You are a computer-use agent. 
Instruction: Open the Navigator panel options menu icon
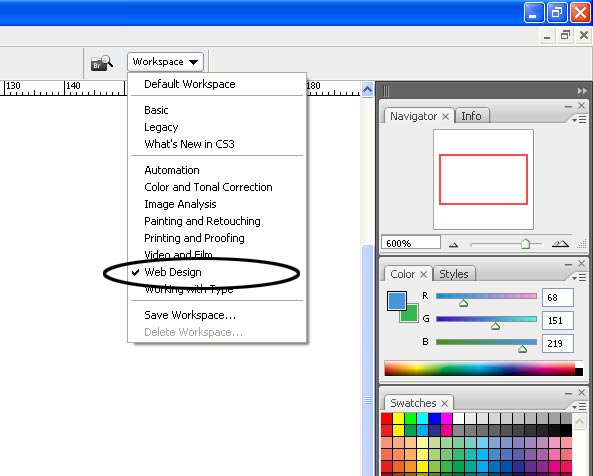click(x=579, y=120)
